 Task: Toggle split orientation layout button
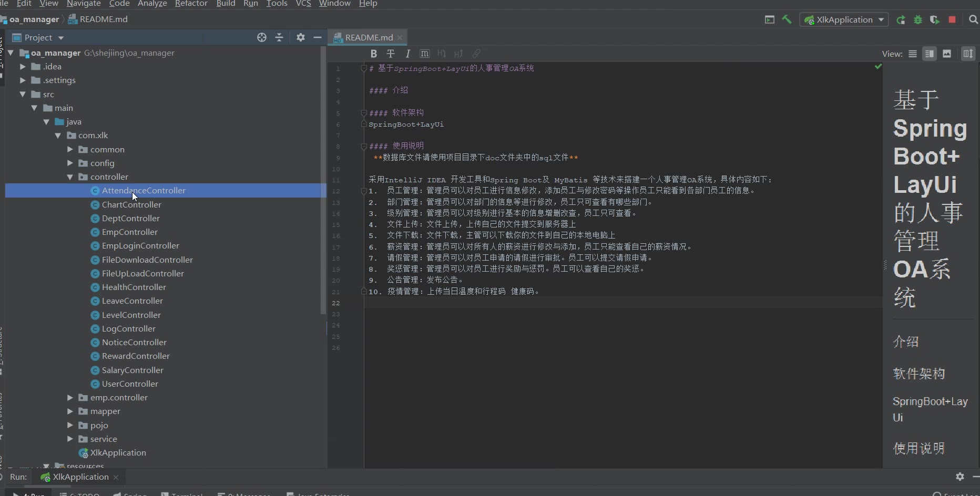click(968, 54)
